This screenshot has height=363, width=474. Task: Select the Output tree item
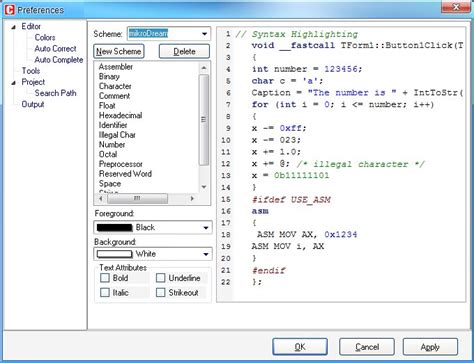[33, 104]
